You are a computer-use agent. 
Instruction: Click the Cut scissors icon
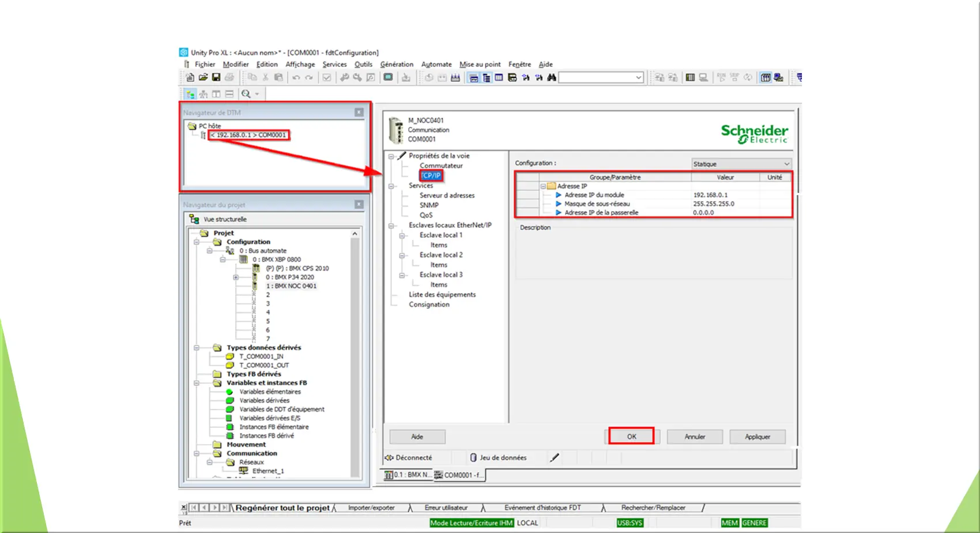tap(266, 77)
